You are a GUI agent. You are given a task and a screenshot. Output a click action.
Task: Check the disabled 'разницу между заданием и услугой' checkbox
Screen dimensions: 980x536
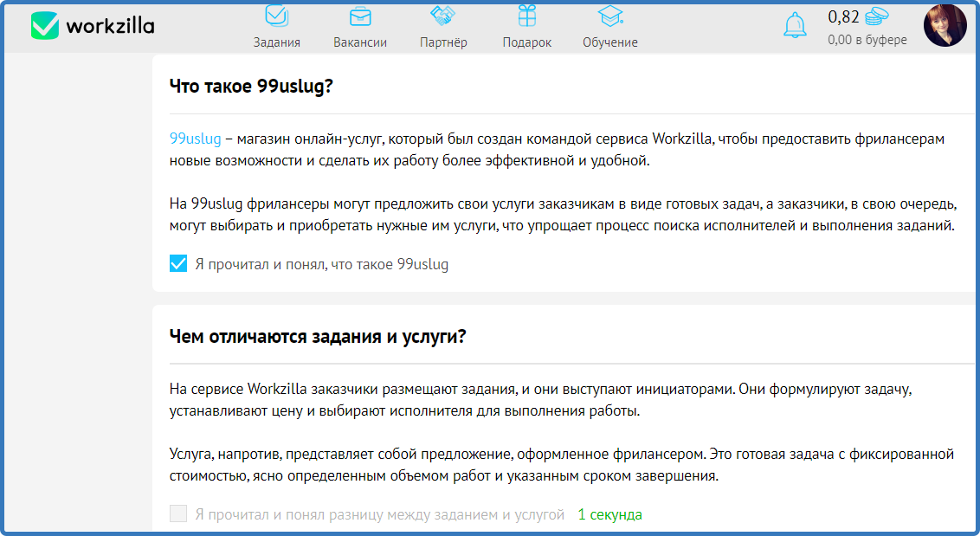(178, 513)
